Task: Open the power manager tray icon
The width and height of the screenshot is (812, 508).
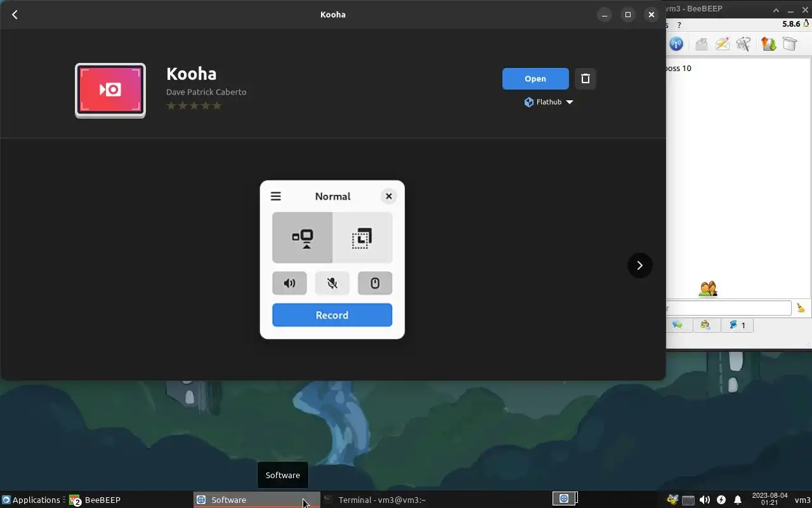Action: click(x=721, y=500)
